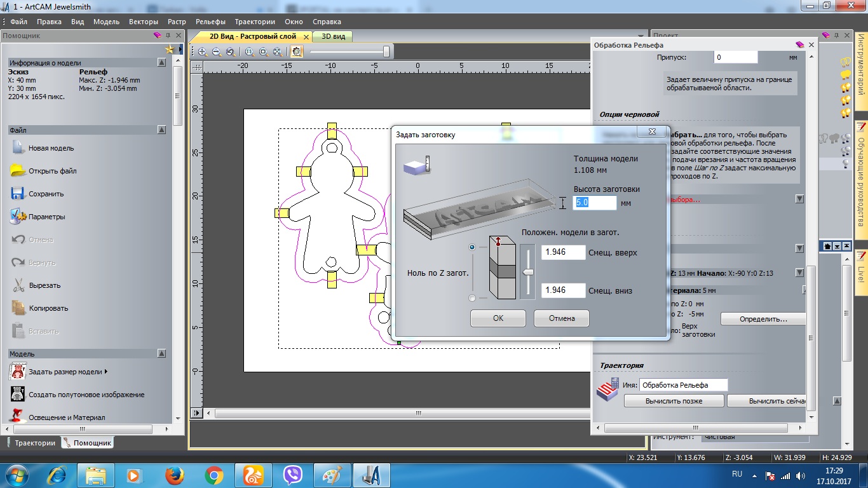Open Firefox from the taskbar
Screen dimensions: 868x488
pyautogui.click(x=173, y=475)
